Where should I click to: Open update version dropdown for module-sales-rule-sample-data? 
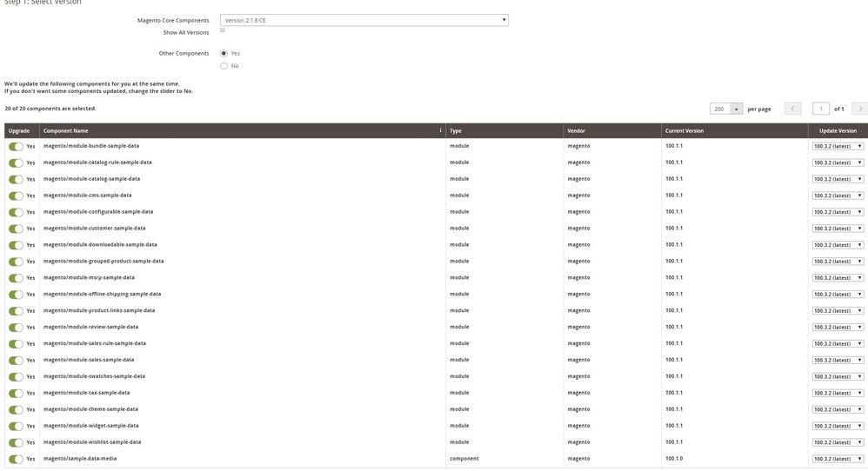click(x=838, y=344)
